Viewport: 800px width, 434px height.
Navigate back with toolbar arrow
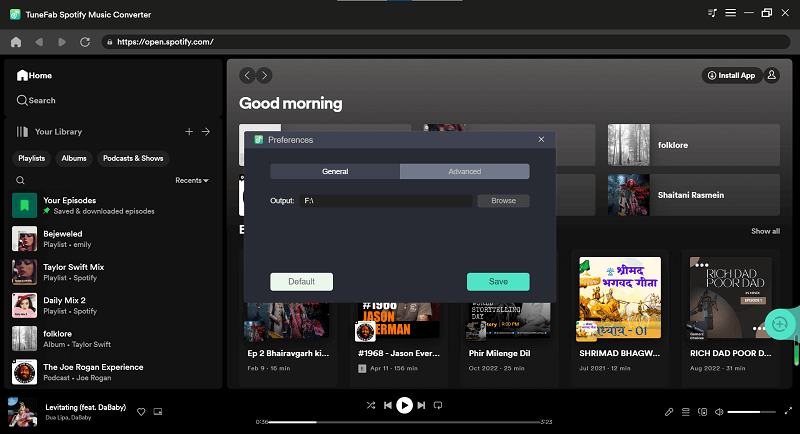point(39,42)
